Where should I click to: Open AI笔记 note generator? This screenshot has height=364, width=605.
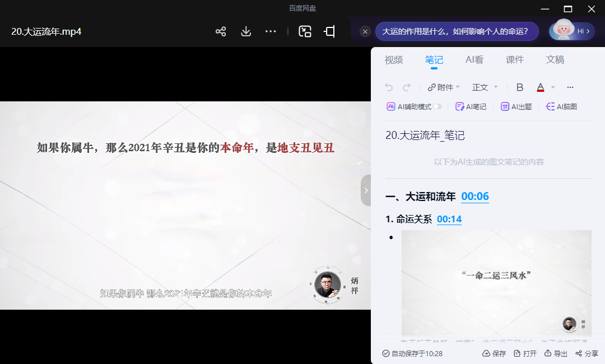[x=471, y=106]
